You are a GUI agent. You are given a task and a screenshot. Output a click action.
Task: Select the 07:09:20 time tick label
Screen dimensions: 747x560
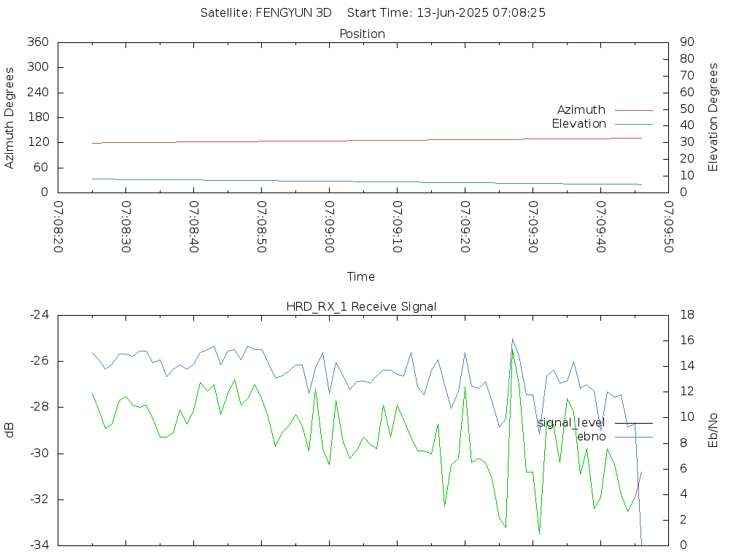point(465,227)
